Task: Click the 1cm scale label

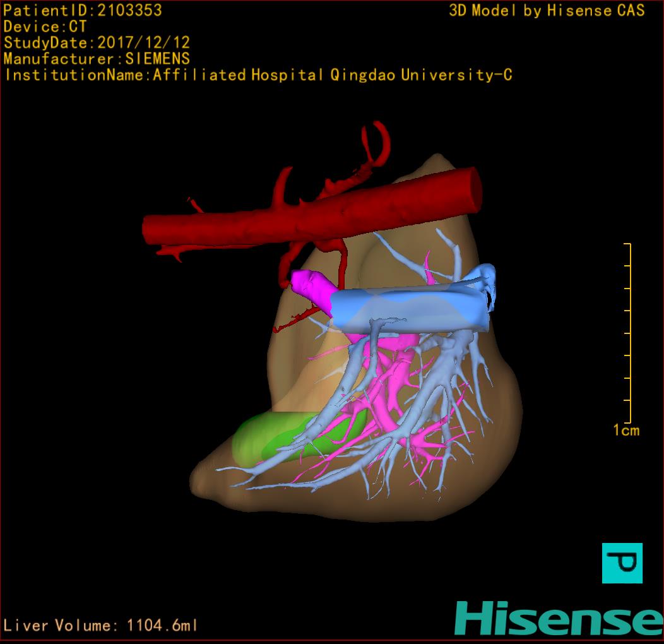Action: (626, 431)
